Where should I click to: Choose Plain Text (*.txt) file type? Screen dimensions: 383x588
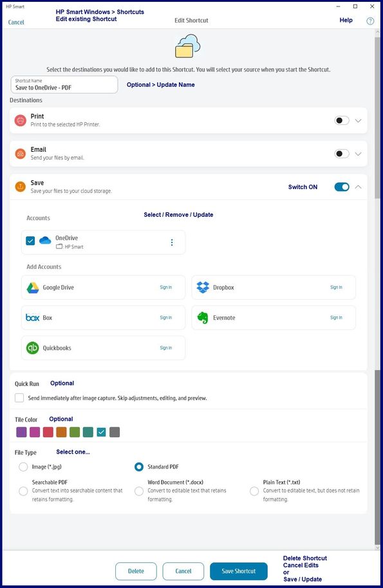(x=254, y=492)
